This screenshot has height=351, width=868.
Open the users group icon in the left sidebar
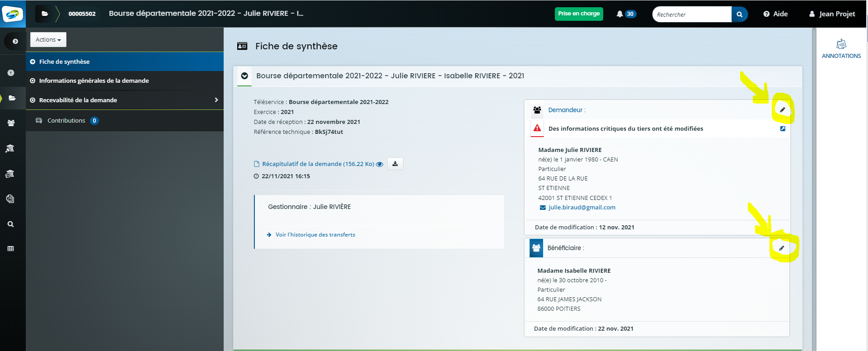coord(11,123)
